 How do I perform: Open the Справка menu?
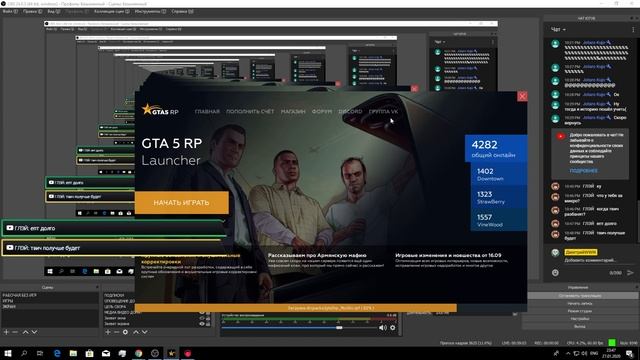pyautogui.click(x=182, y=11)
